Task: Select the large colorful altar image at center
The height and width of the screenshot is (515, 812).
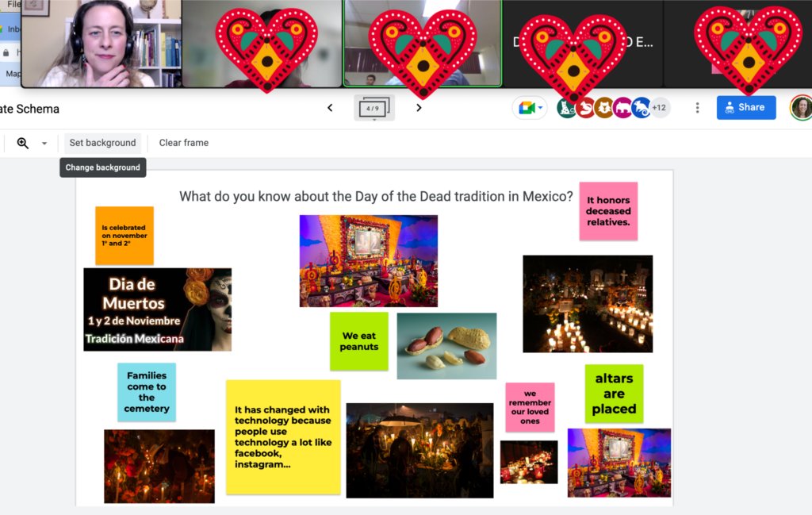Action: 369,261
